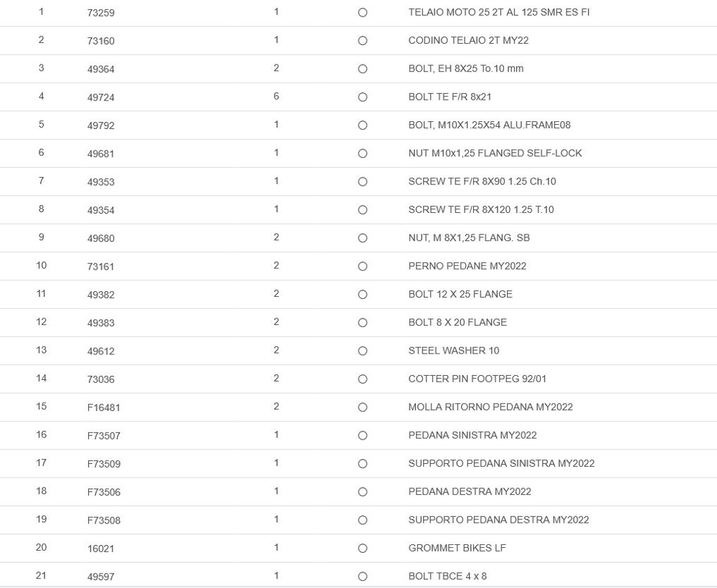This screenshot has width=717, height=588.
Task: Select the radio button for TELAIO MOTO row
Action: tap(362, 13)
